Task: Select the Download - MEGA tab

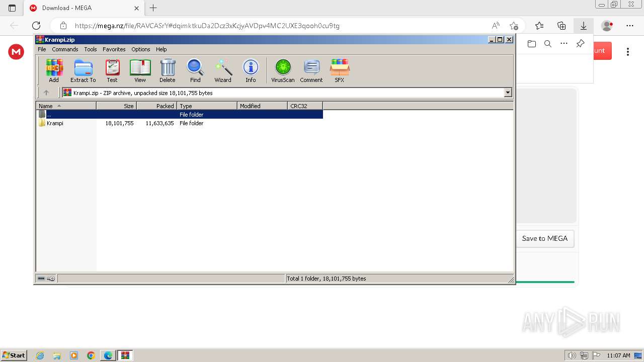Action: point(84,8)
